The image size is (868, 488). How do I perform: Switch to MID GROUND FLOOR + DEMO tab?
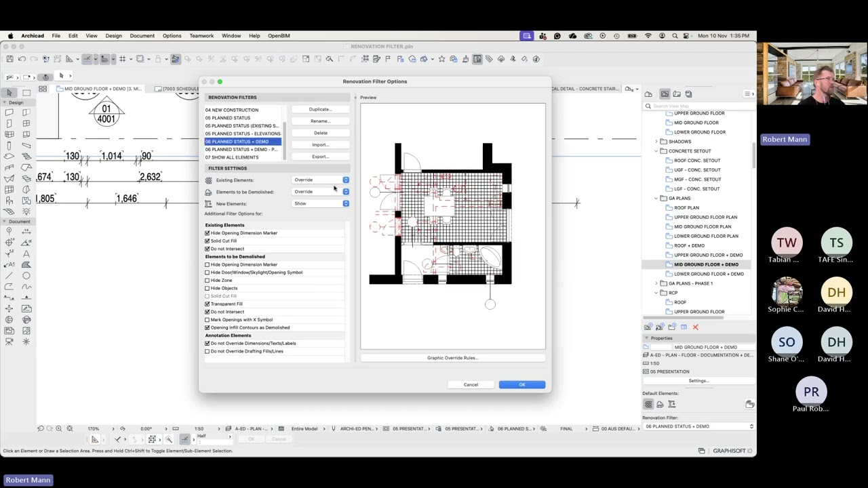click(x=100, y=89)
